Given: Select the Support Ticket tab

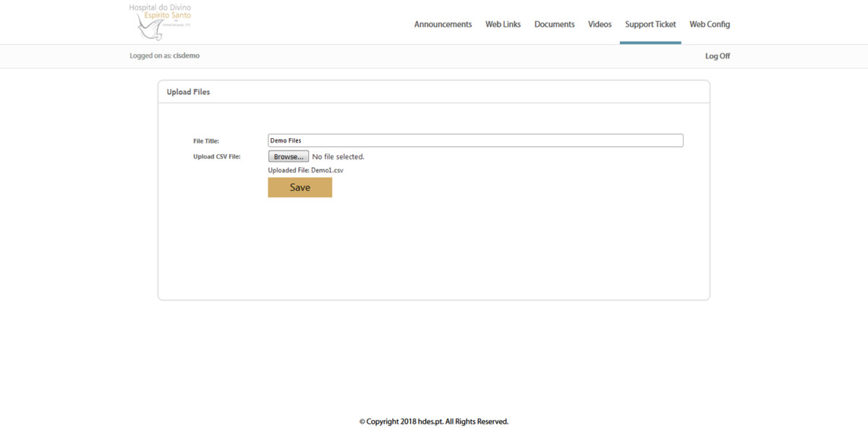Looking at the screenshot, I should 650,24.
